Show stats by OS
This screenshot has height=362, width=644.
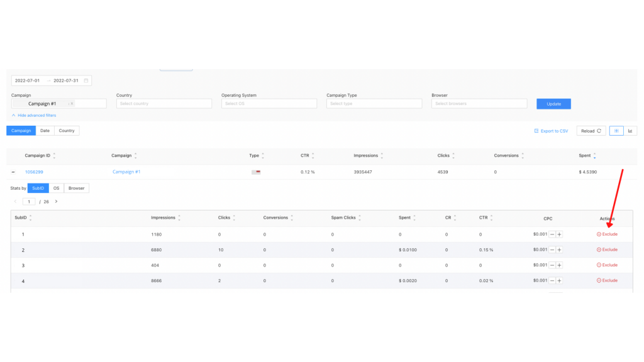coord(56,188)
